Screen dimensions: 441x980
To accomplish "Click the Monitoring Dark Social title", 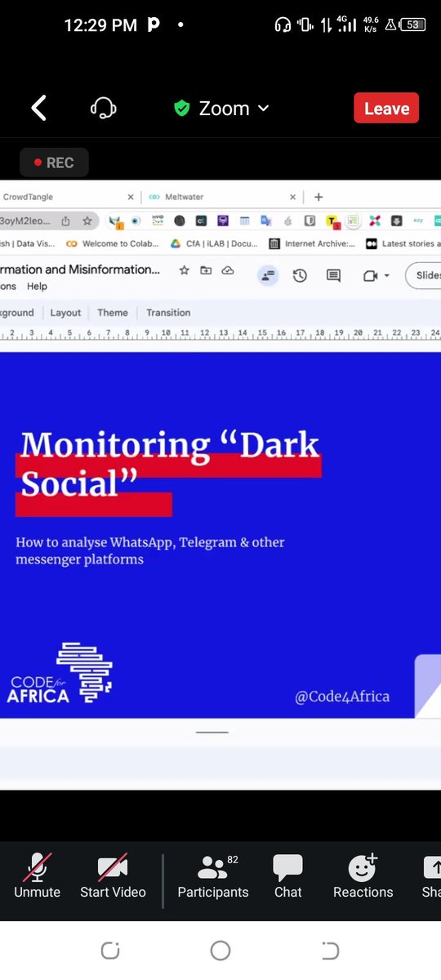I will pos(169,464).
